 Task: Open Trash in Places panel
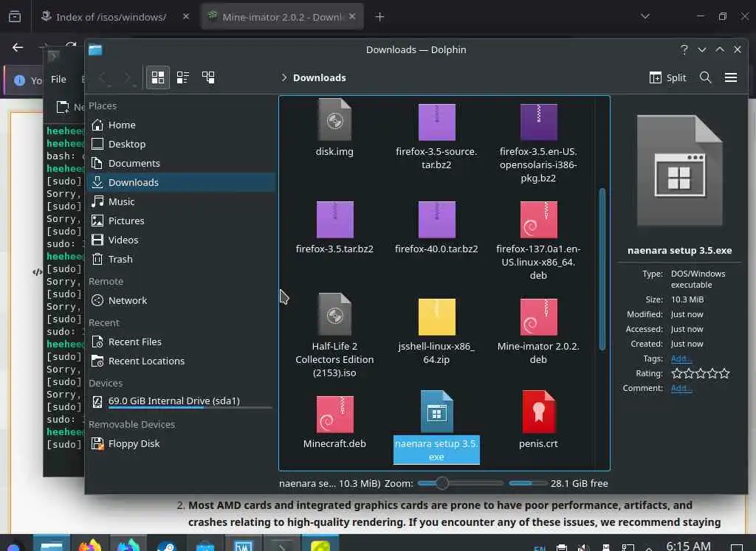(182, 259)
